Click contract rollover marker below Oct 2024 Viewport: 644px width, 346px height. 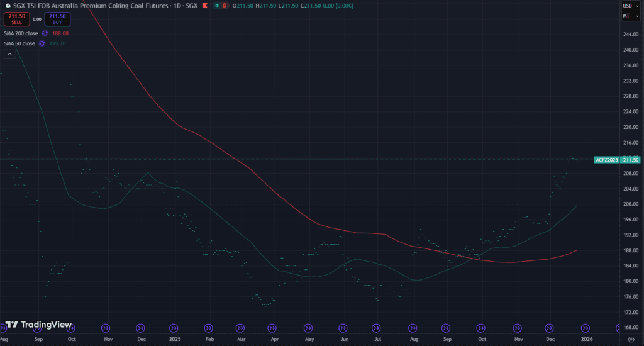tap(71, 327)
